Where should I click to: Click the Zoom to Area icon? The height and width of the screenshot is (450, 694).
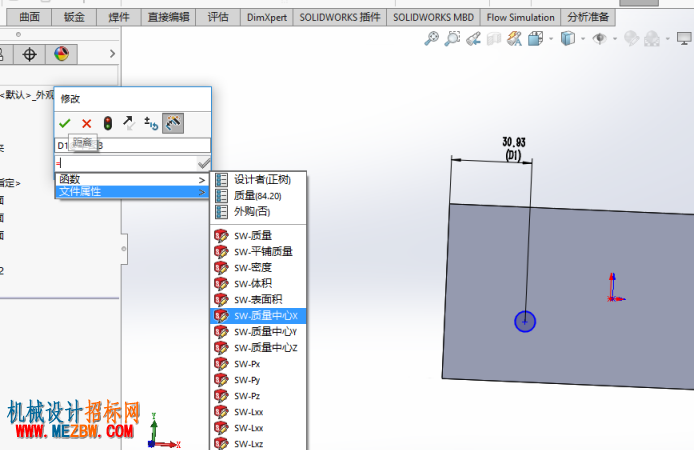452,38
